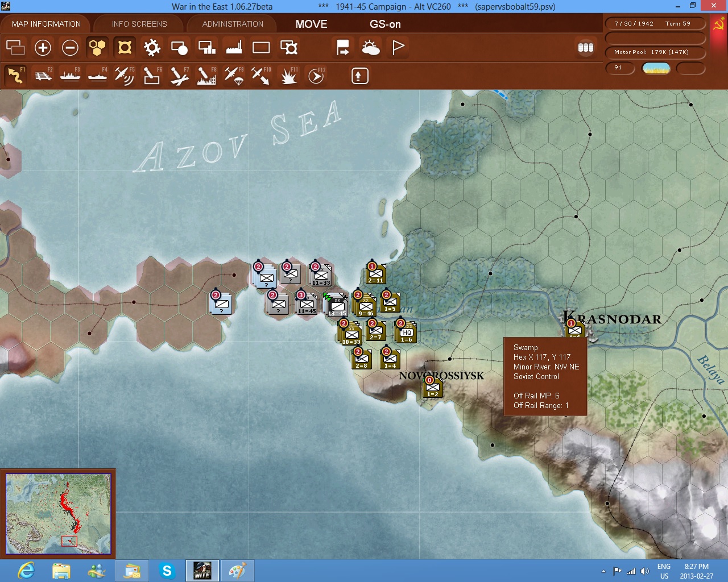Select F7 bomb airfield mode
This screenshot has width=728, height=582.
tap(179, 75)
